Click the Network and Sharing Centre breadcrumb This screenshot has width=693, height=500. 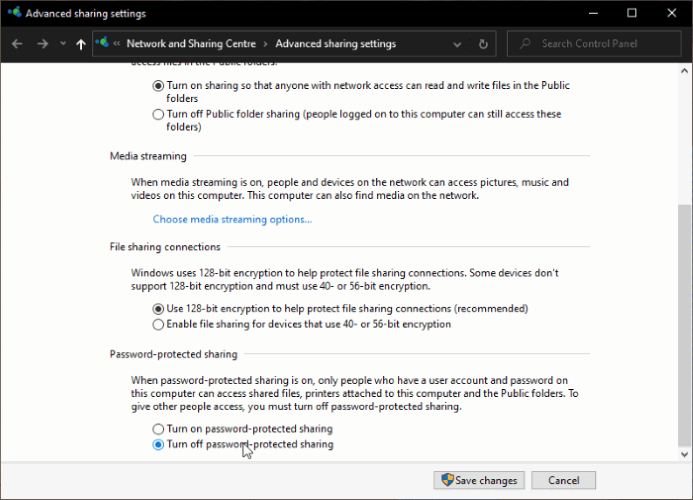191,44
